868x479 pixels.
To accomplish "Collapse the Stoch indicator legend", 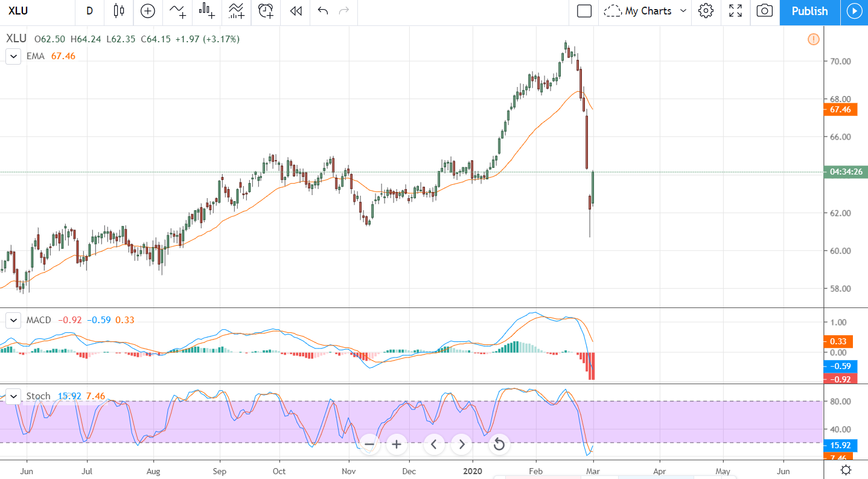I will point(13,396).
